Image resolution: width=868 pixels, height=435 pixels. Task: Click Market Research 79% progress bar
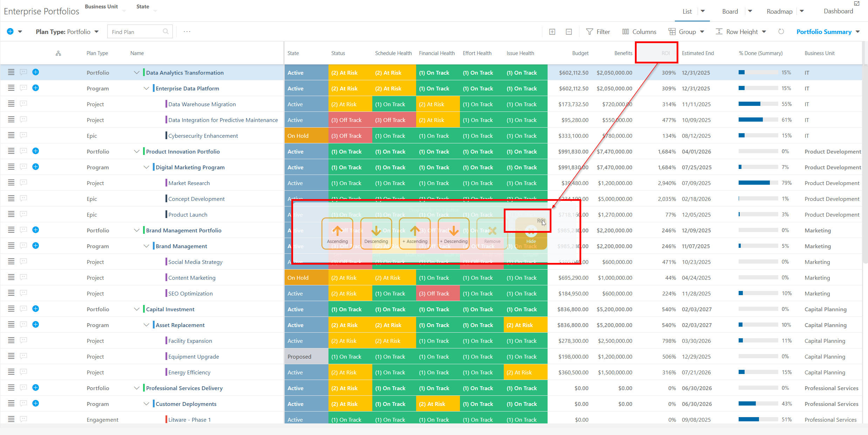758,183
